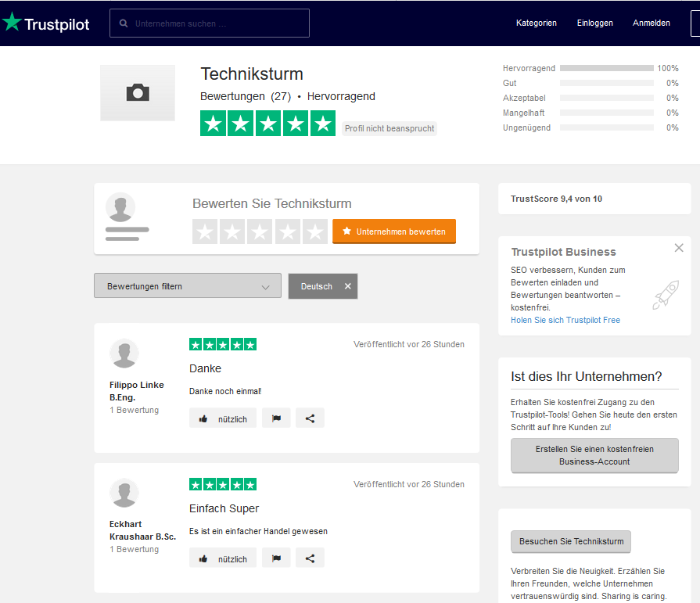Close the Trustpilot Business promo box
The height and width of the screenshot is (603, 700).
tap(678, 248)
